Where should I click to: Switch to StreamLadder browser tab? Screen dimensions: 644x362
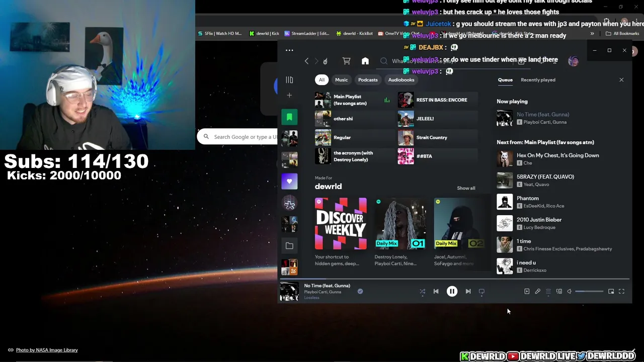(x=307, y=34)
